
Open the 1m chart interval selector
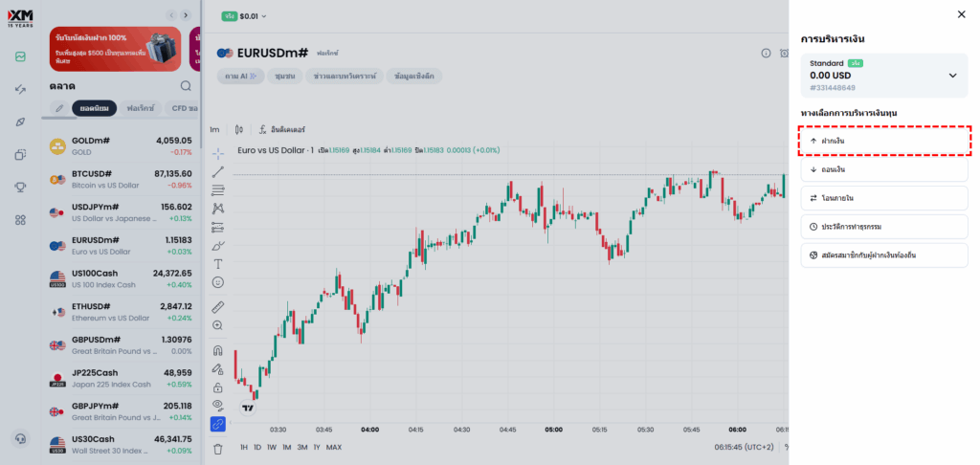(214, 129)
